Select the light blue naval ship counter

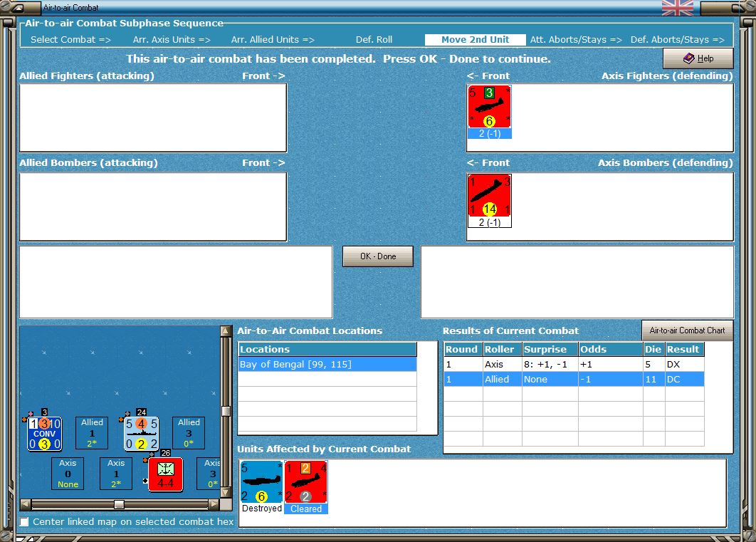pos(141,434)
